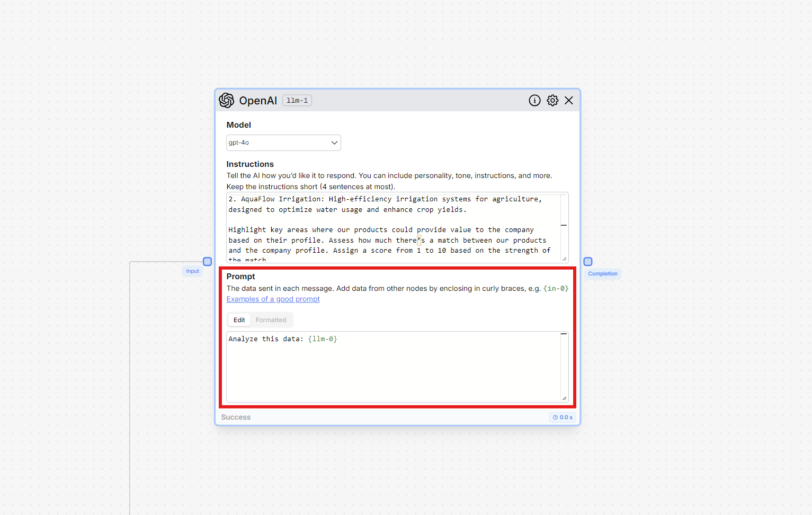Click the {llm-0} variable in prompt
812x515 pixels.
[x=323, y=339]
